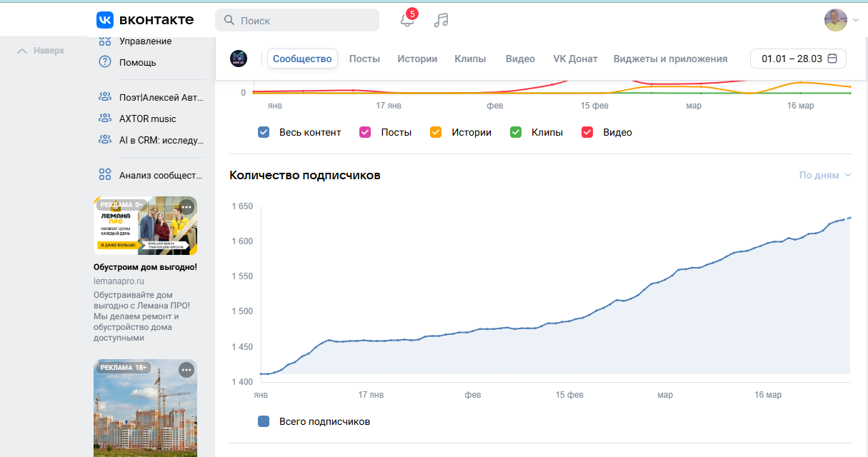The height and width of the screenshot is (457, 868).
Task: Open the 01.01 – 28.03 date range selector
Action: (797, 59)
